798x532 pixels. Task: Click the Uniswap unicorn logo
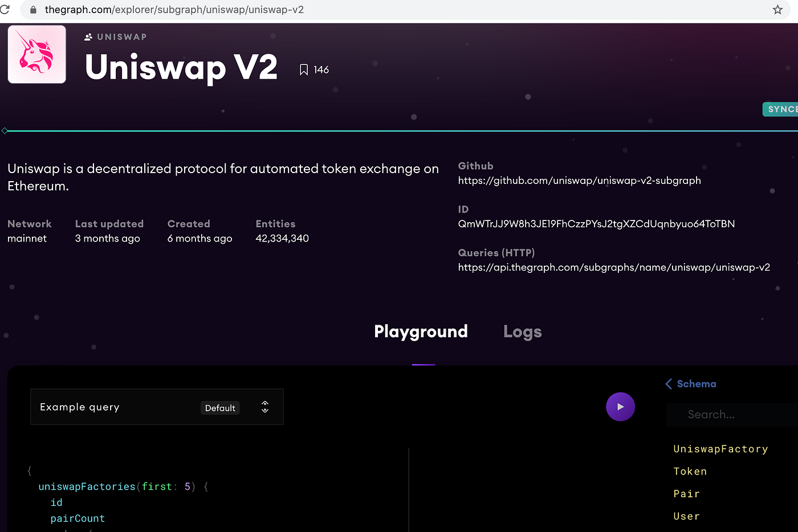pyautogui.click(x=36, y=54)
